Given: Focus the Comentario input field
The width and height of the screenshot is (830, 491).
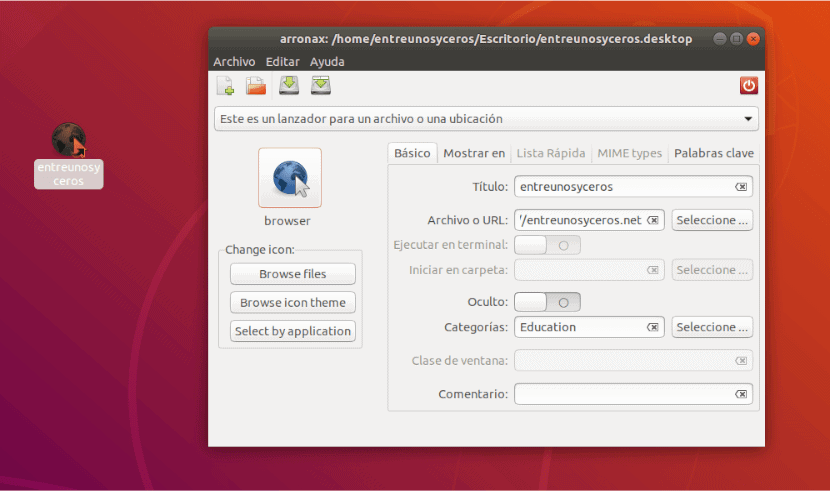Looking at the screenshot, I should tap(633, 394).
